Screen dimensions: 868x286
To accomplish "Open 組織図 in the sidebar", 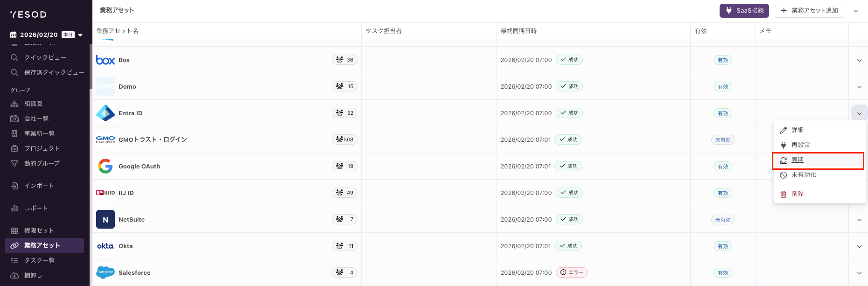I will (33, 104).
